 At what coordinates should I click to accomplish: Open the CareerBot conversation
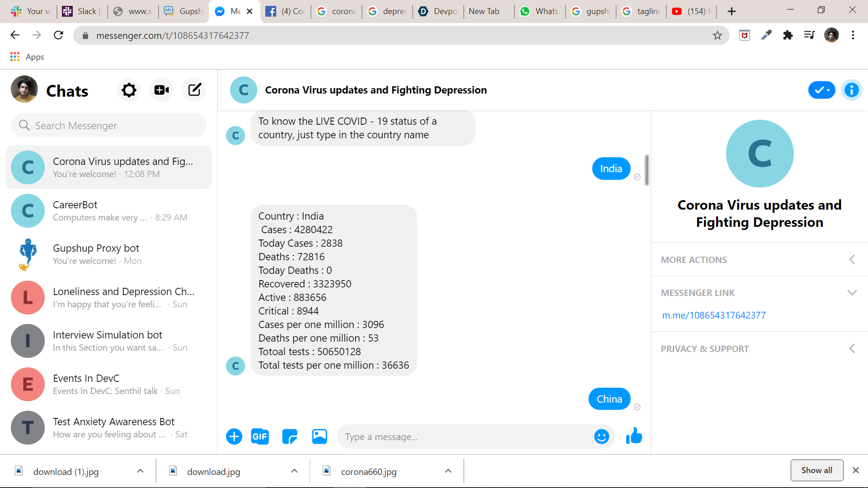[x=108, y=211]
